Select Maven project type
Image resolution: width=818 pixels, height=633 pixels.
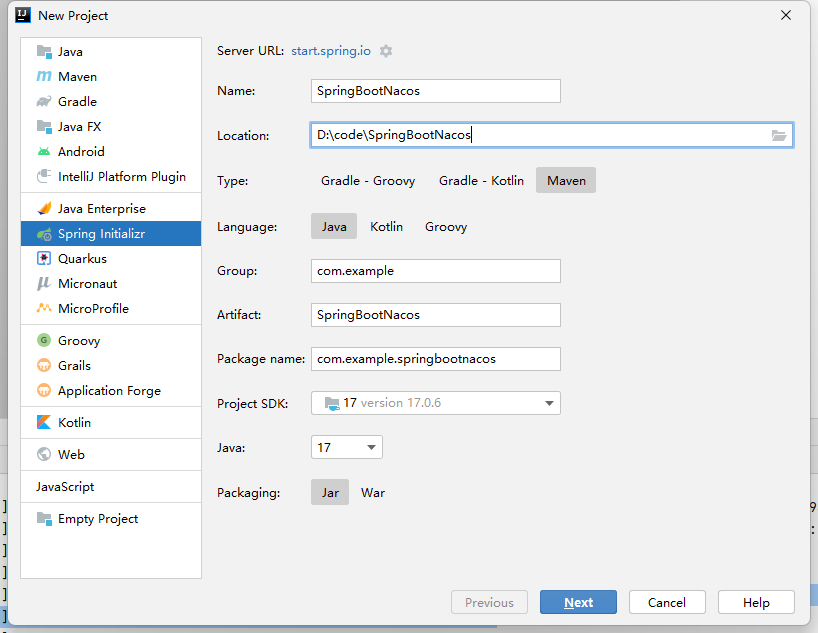point(566,181)
